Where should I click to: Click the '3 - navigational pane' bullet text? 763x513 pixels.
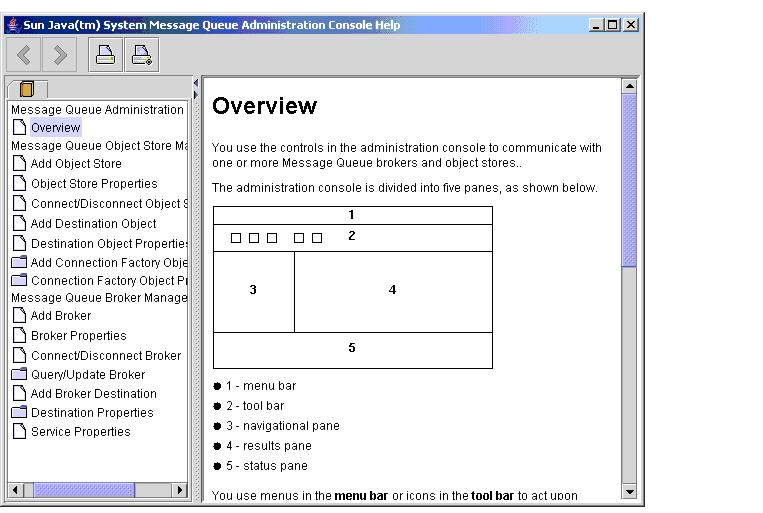point(283,426)
